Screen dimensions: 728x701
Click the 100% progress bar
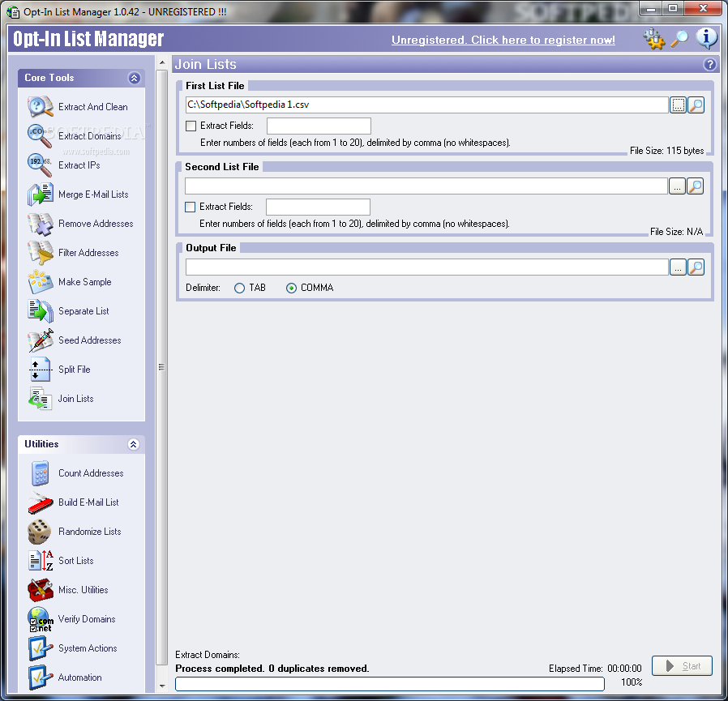click(390, 683)
